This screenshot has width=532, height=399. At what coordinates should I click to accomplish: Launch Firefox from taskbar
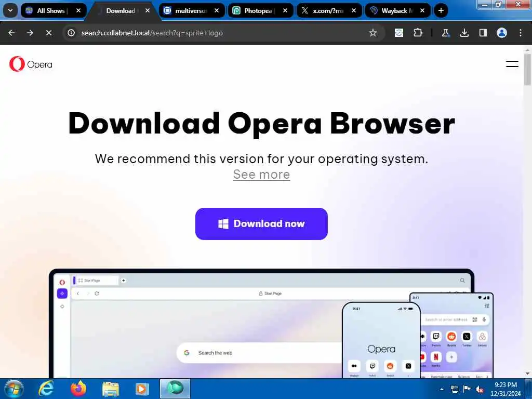click(x=78, y=389)
